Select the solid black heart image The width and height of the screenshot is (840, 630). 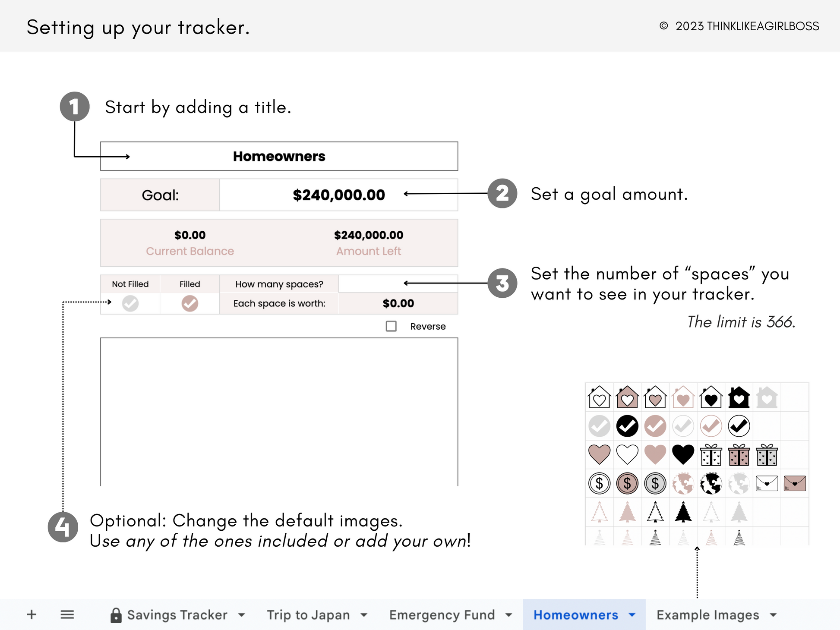pyautogui.click(x=683, y=454)
